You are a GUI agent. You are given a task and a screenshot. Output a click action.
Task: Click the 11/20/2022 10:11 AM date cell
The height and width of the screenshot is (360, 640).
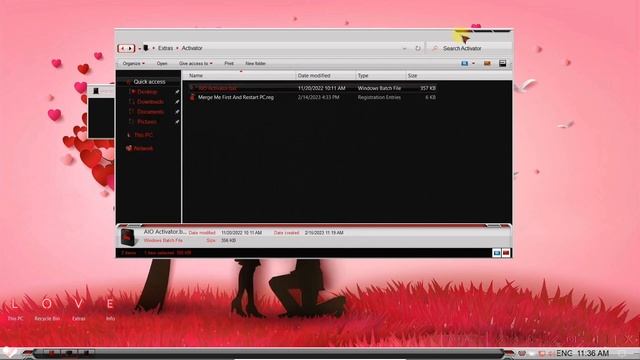[x=322, y=88]
